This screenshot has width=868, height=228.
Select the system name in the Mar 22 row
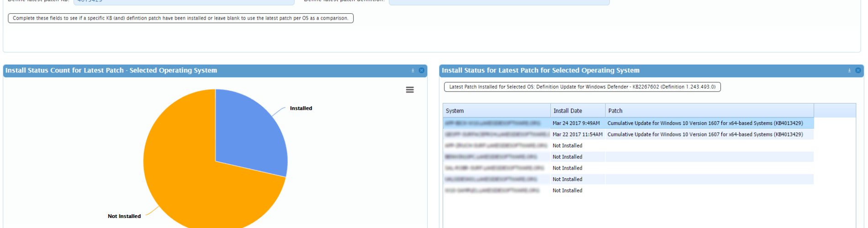click(497, 135)
